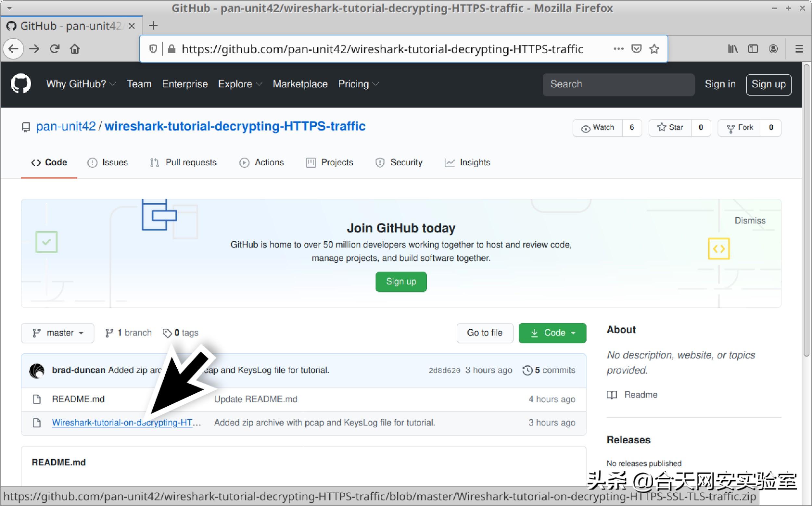This screenshot has height=506, width=812.
Task: Click the page vertical scrollbar thumb
Action: (807, 211)
